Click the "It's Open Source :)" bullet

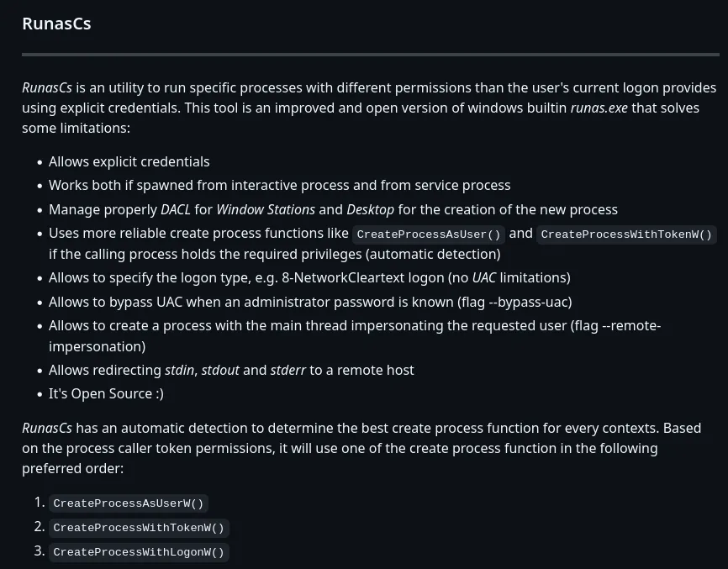tap(106, 393)
